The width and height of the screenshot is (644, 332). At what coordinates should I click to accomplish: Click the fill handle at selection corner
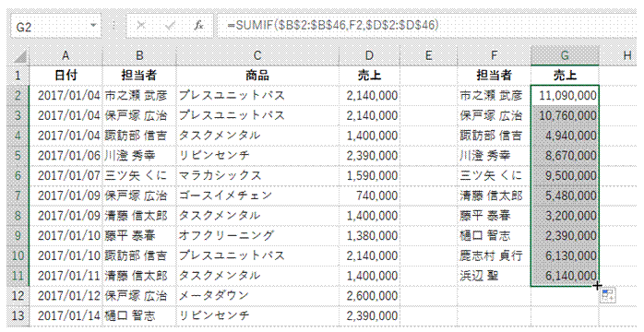[599, 286]
